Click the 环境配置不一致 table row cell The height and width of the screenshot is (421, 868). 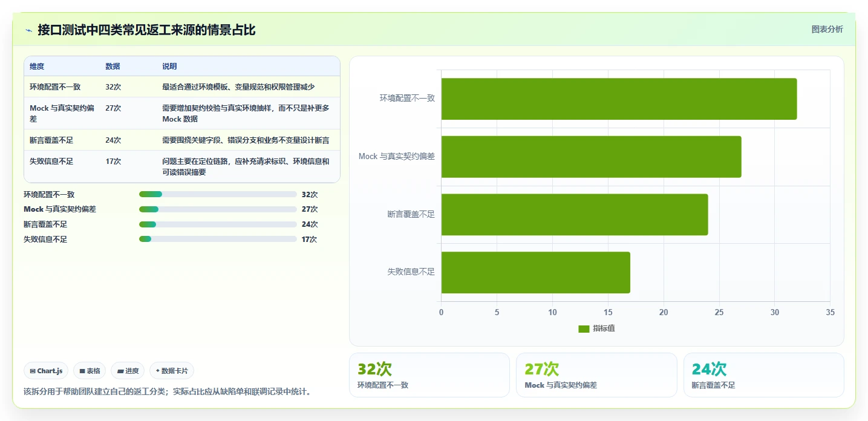pyautogui.click(x=55, y=87)
